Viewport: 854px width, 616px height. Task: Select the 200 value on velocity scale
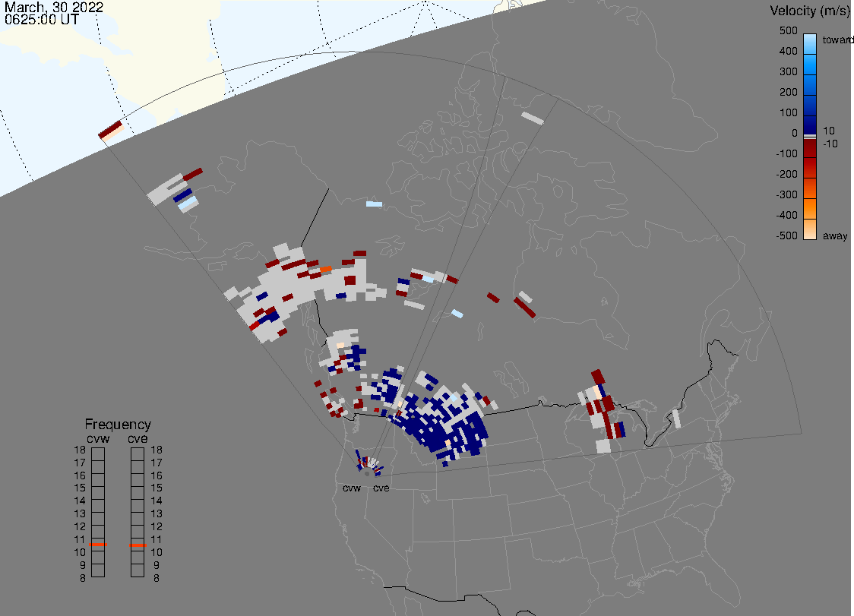coord(788,92)
